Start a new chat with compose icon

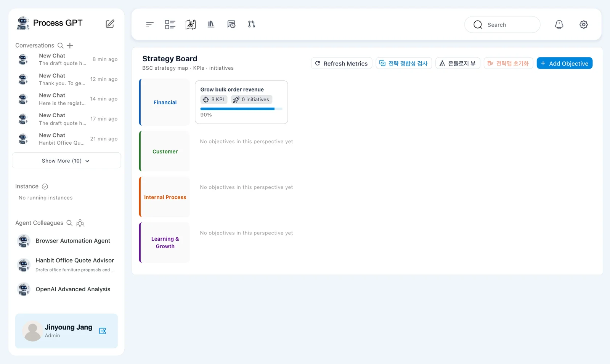click(110, 24)
